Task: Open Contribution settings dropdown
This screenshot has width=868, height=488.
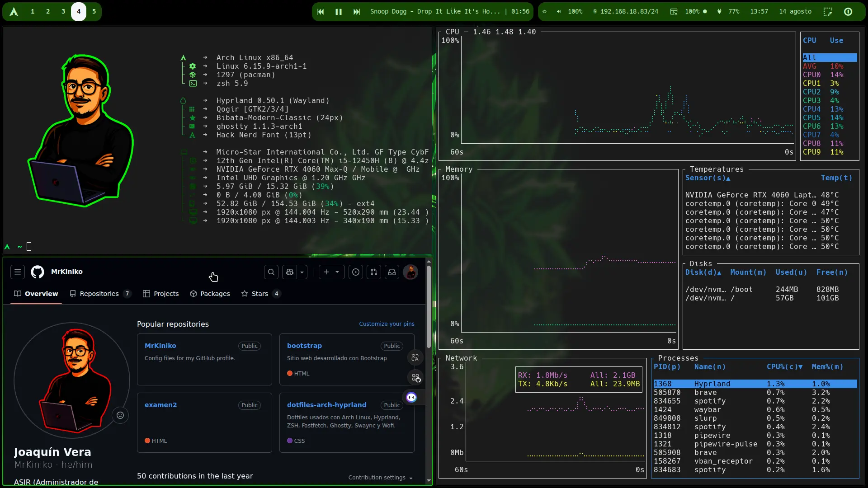Action: [380, 478]
